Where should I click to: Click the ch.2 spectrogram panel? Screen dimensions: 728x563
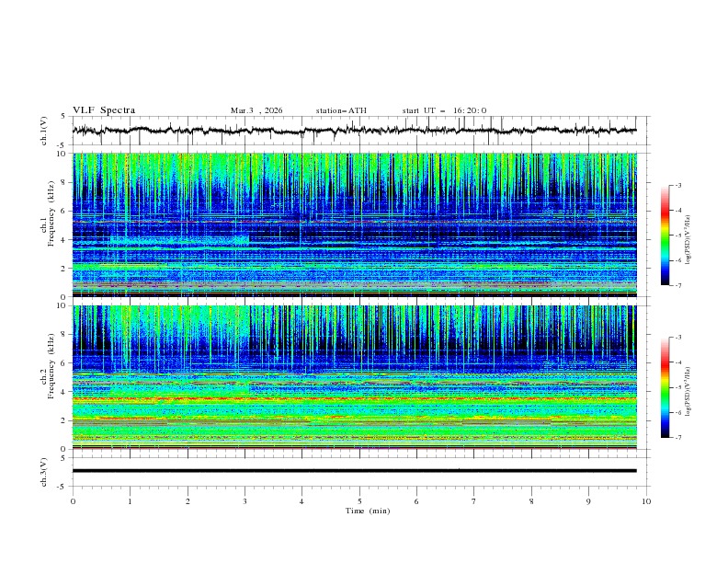coord(355,377)
